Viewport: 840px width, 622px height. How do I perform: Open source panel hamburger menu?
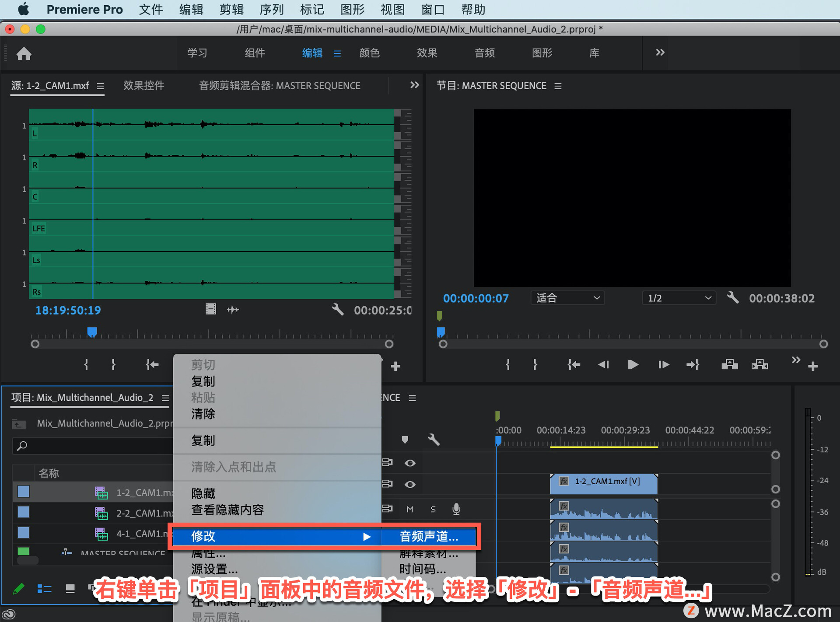pyautogui.click(x=100, y=86)
